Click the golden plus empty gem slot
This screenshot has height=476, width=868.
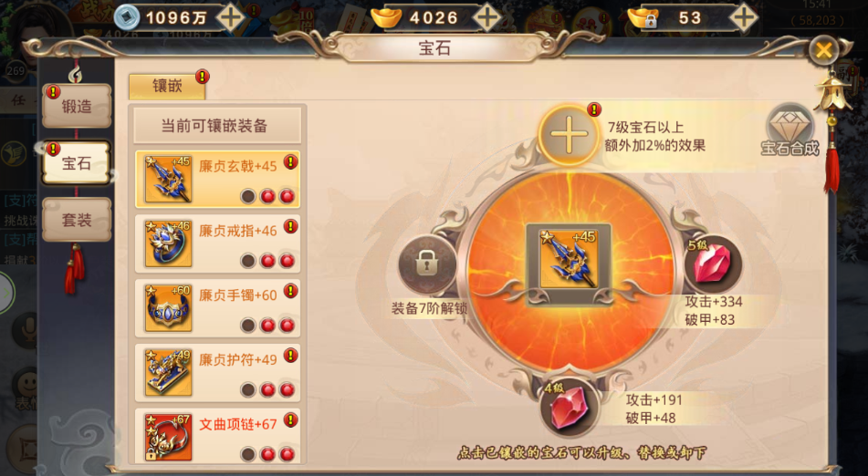(569, 134)
